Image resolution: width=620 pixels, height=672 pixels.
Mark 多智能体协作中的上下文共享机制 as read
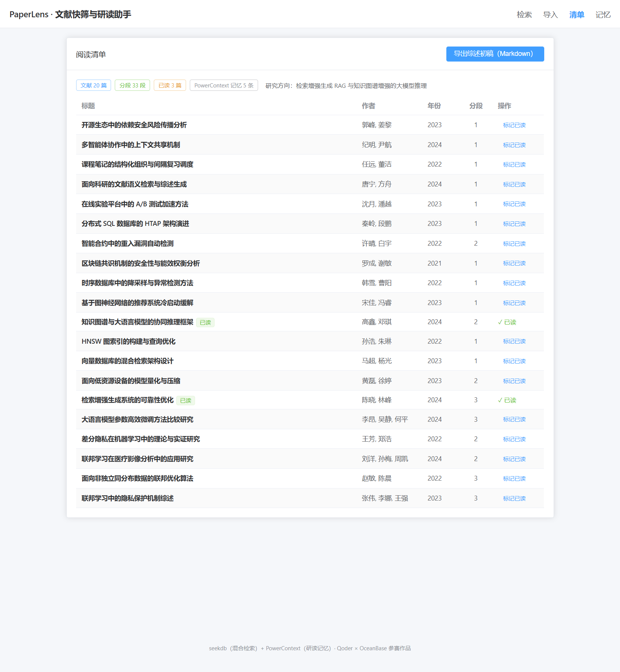click(x=514, y=145)
